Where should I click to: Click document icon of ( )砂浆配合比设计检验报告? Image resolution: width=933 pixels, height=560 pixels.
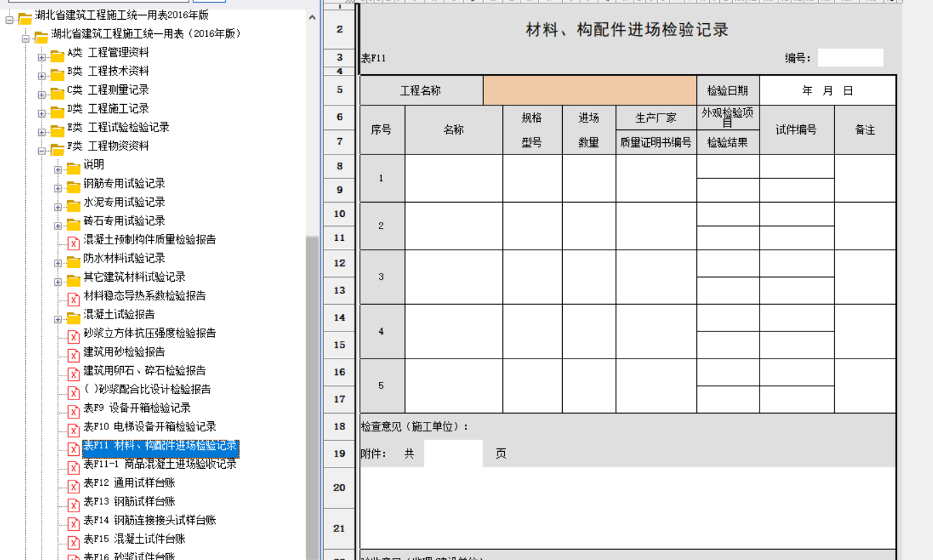click(73, 393)
